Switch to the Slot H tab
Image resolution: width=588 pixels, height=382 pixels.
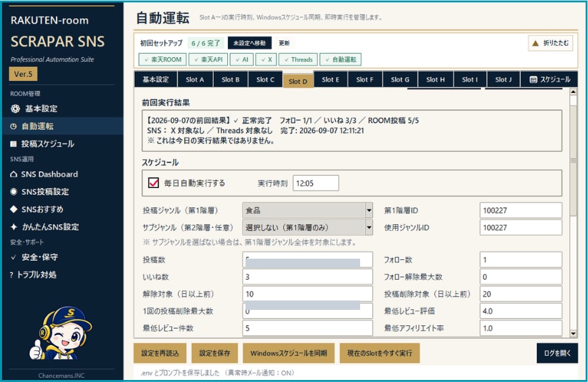pyautogui.click(x=436, y=79)
